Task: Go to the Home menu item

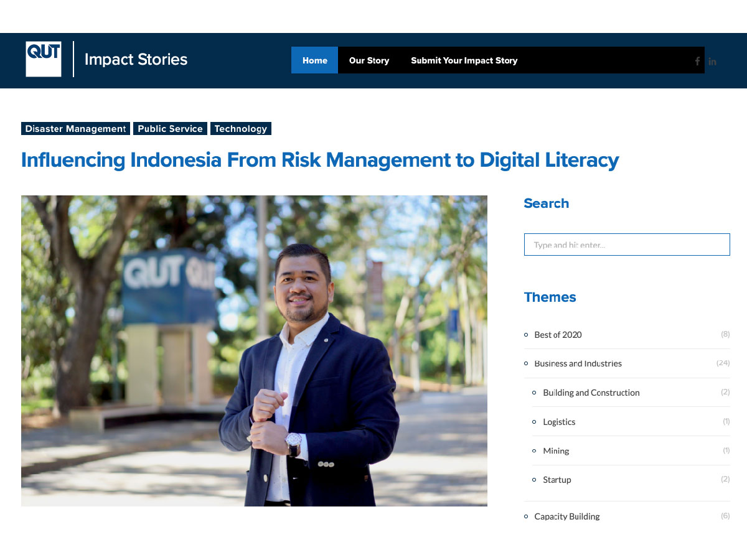Action: point(314,60)
